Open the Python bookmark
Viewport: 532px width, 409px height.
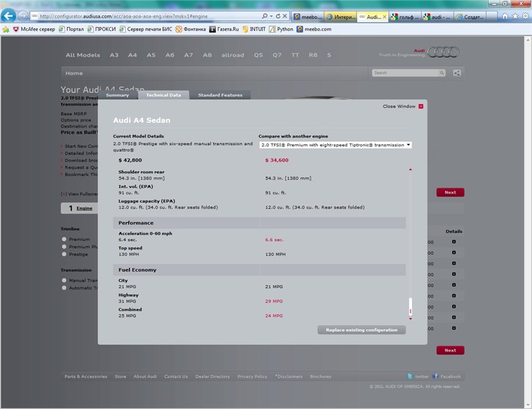(x=281, y=29)
